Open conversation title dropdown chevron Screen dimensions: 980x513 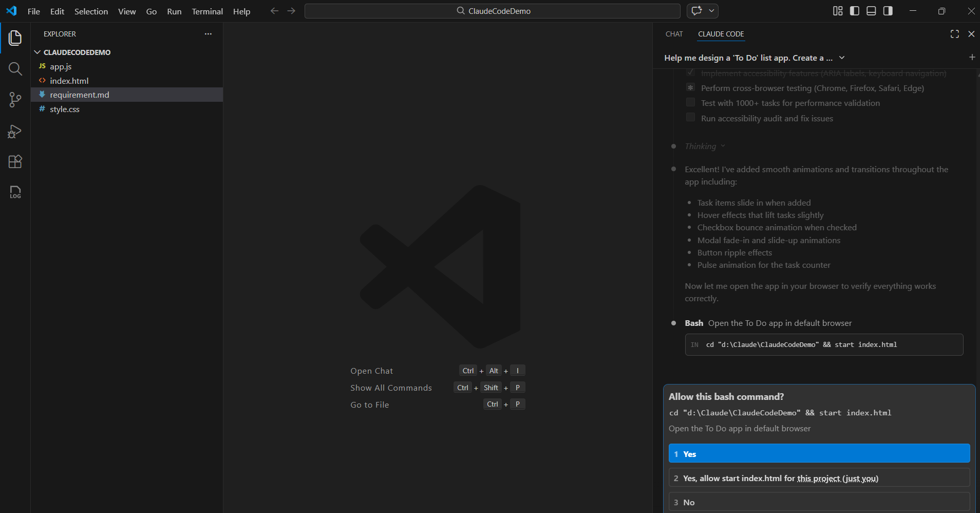point(842,58)
